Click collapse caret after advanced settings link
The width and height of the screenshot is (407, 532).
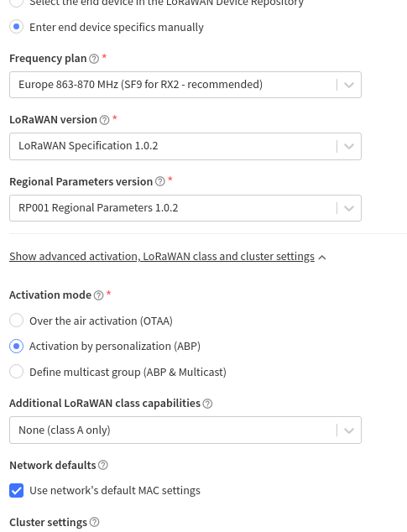322,258
